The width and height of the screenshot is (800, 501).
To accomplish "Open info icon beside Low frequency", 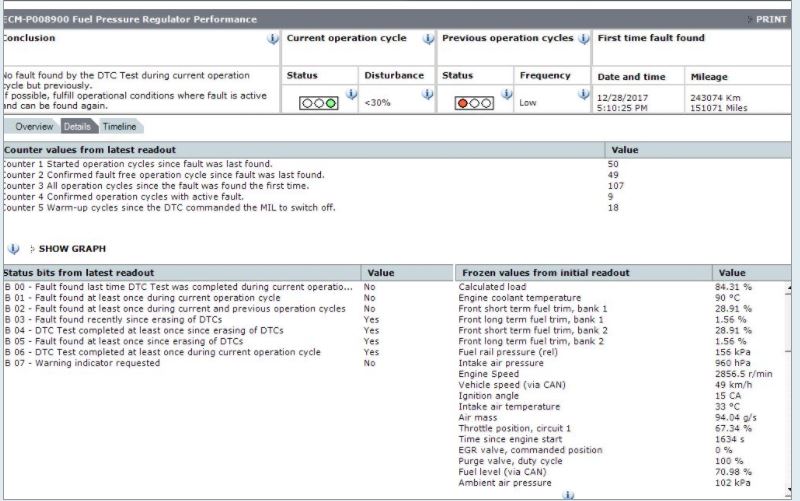I will (583, 95).
